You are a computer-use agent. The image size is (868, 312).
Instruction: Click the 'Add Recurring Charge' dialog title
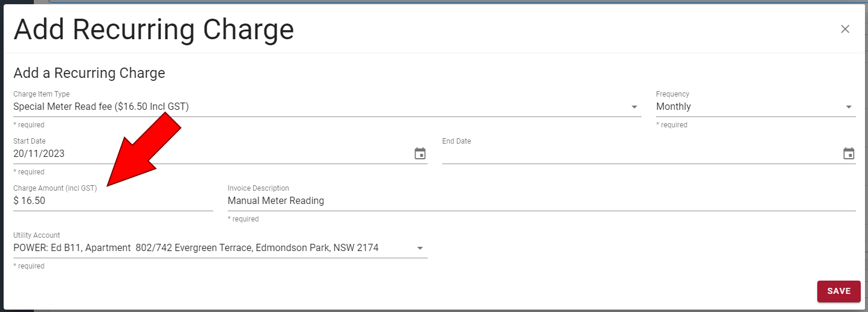click(x=154, y=29)
